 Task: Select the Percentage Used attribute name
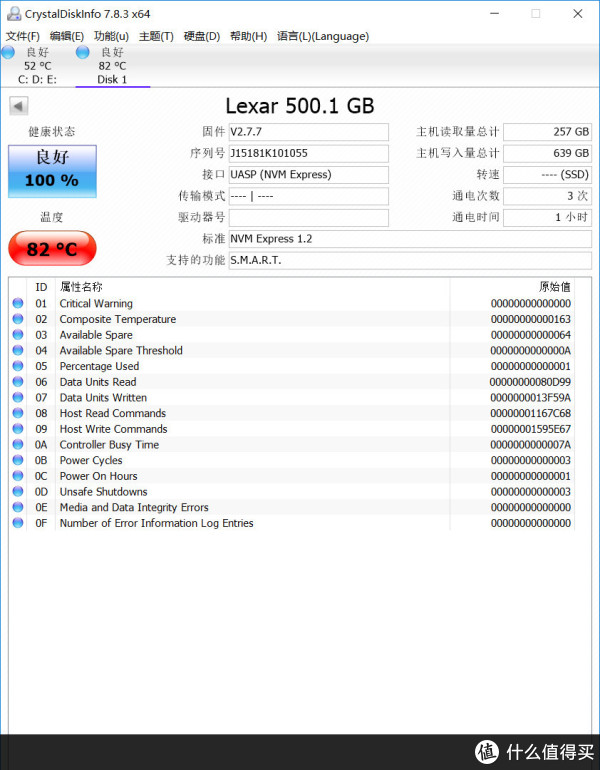(99, 366)
